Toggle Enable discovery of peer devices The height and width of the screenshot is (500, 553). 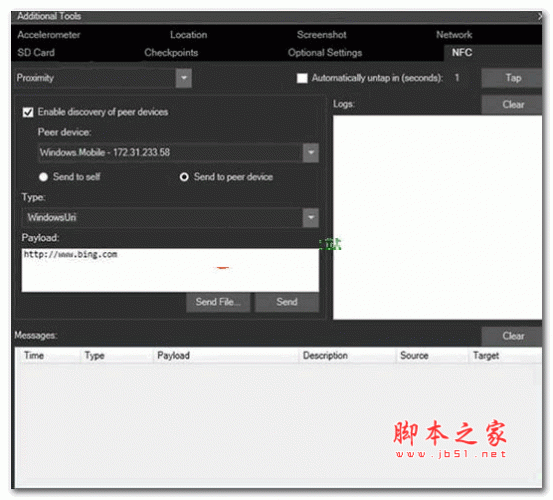tap(28, 112)
